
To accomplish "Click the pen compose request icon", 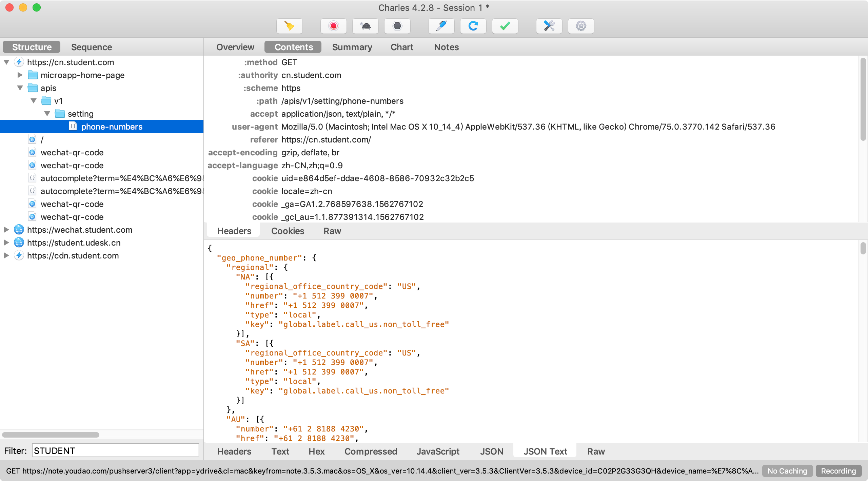I will tap(441, 26).
